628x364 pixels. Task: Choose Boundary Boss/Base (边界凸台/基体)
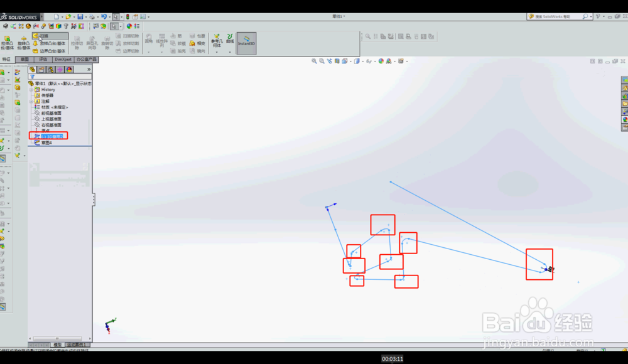tap(49, 51)
